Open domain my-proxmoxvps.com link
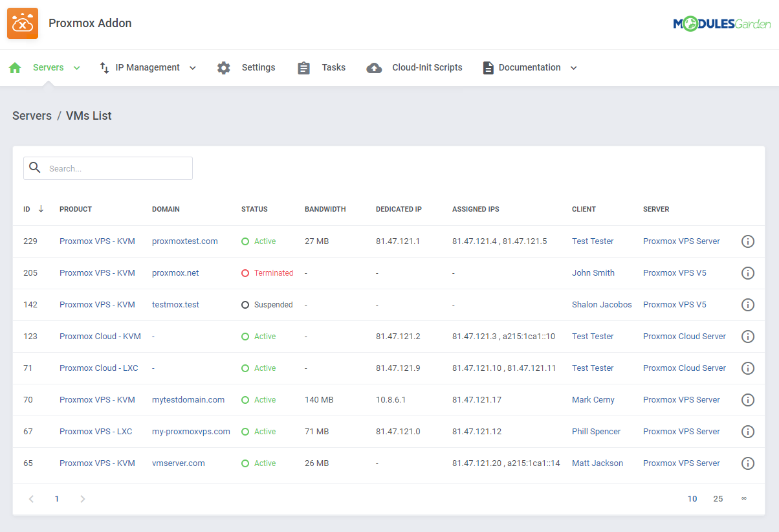This screenshot has width=779, height=532. (x=191, y=432)
